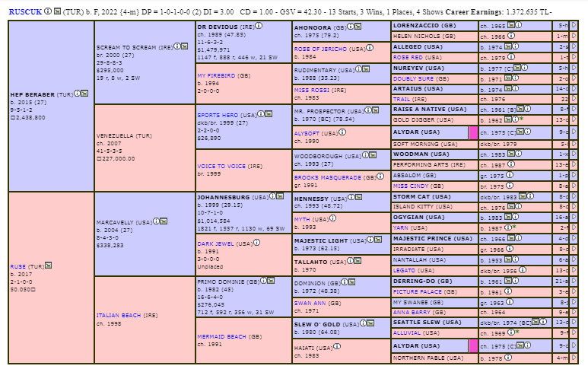Open photo icon next to JOHANNESBURG

[x=280, y=196]
